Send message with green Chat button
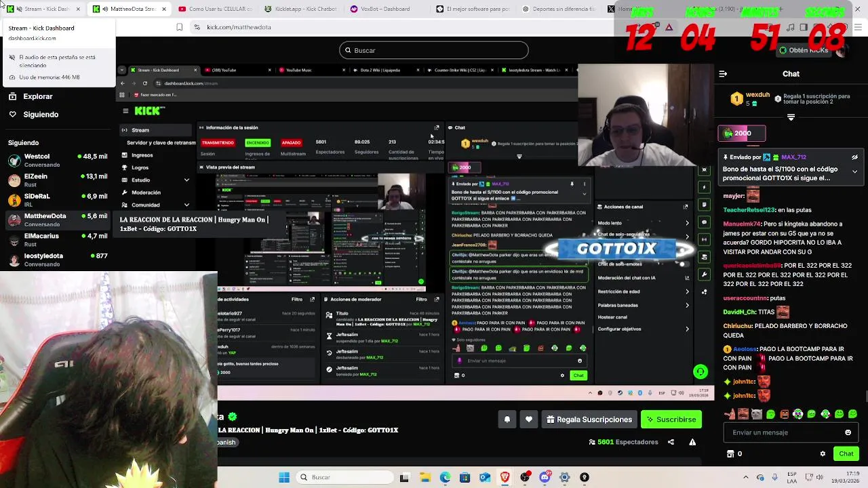868x488 pixels. (846, 453)
